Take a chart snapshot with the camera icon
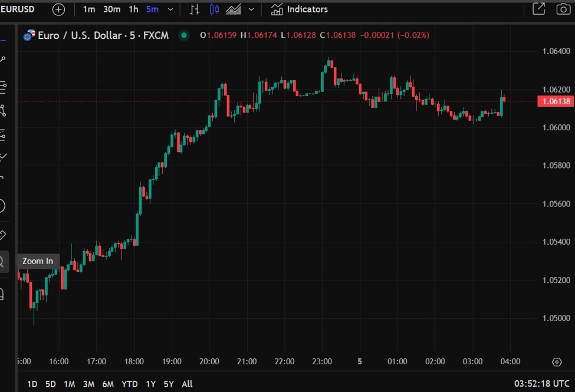The image size is (575, 392). (x=563, y=9)
